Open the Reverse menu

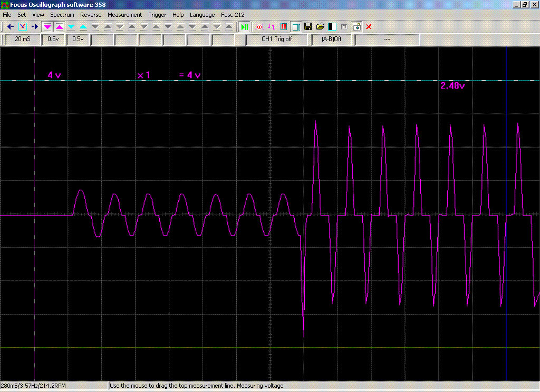tap(91, 15)
